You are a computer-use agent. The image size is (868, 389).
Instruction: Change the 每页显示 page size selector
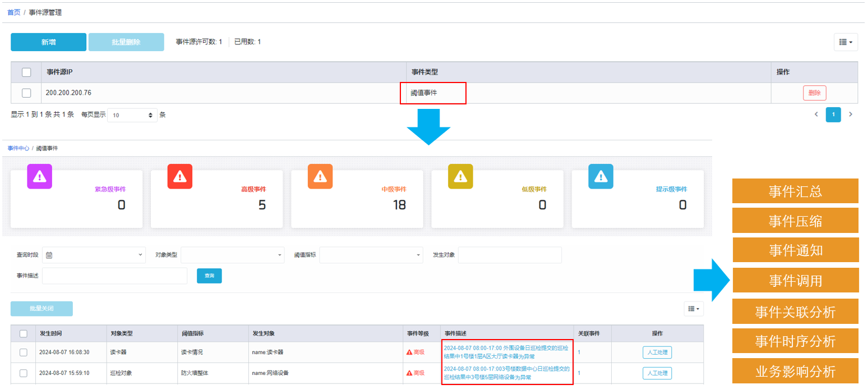(132, 115)
